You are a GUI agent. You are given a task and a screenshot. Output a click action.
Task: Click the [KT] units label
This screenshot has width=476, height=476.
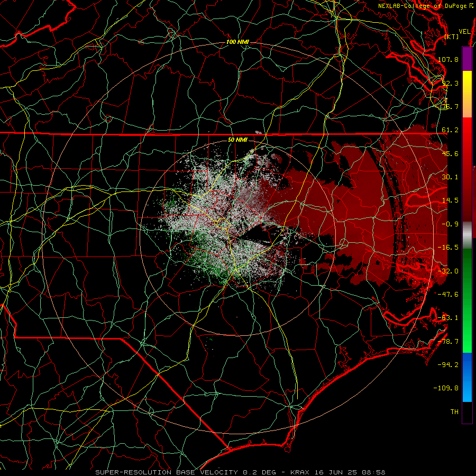pyautogui.click(x=452, y=36)
